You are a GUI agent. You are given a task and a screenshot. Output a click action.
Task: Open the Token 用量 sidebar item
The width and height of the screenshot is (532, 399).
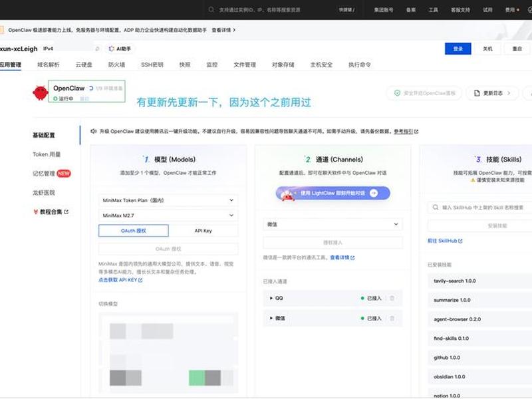[x=47, y=154]
